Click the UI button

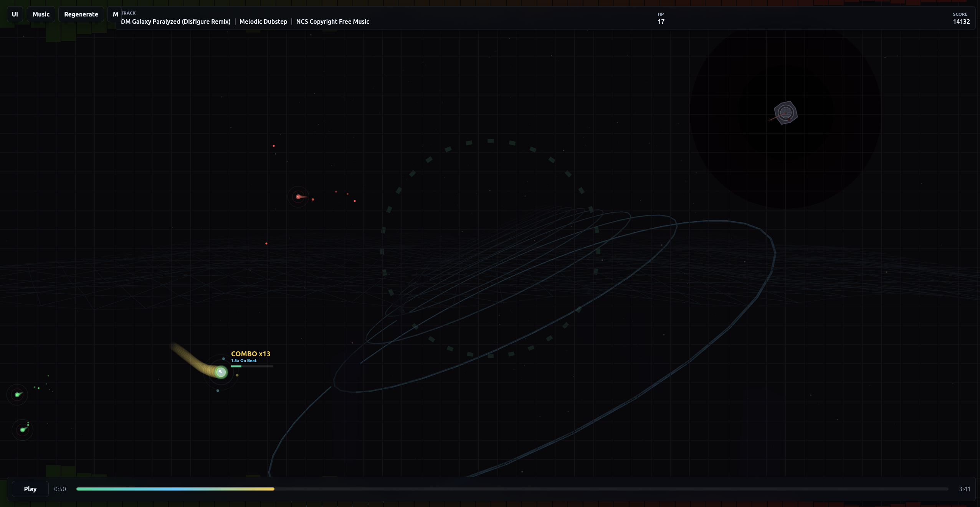click(15, 14)
